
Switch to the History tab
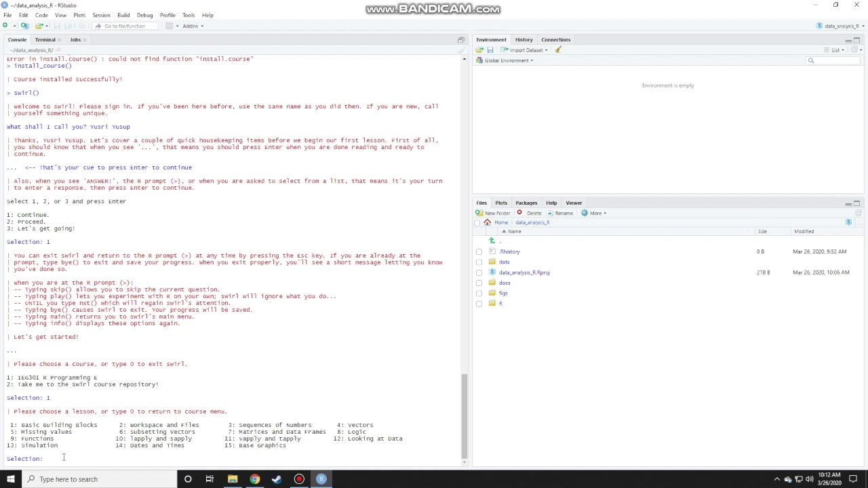coord(524,40)
